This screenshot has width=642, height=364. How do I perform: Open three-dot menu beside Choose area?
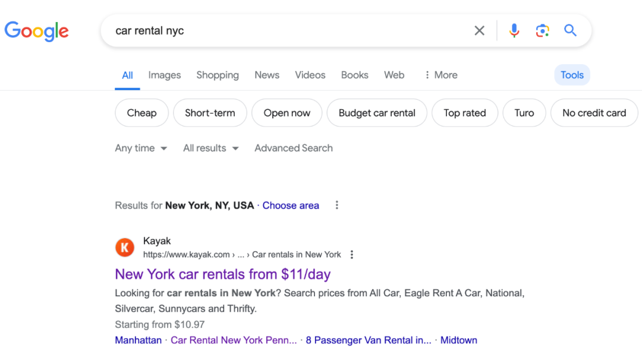(337, 205)
